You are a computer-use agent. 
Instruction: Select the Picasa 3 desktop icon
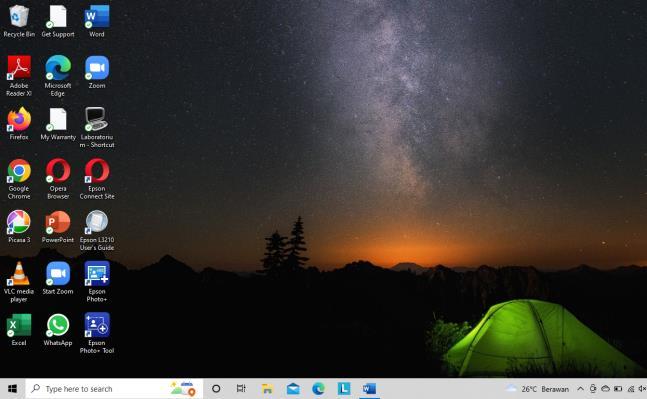pyautogui.click(x=19, y=227)
